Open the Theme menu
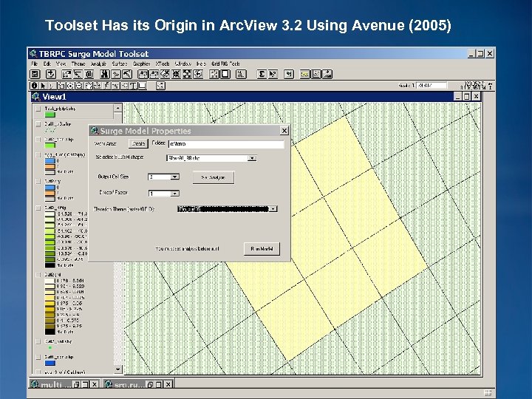532x399 pixels. (78, 64)
